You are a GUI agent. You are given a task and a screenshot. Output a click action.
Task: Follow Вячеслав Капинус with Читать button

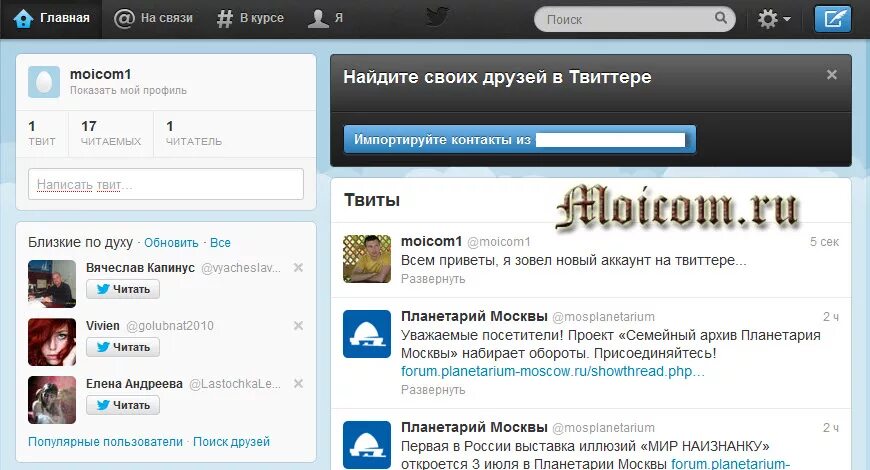click(123, 289)
